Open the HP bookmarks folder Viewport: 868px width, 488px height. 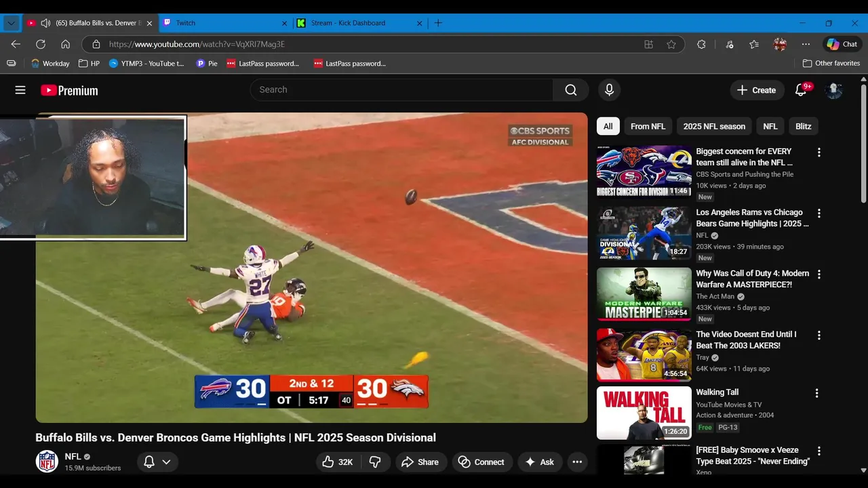coord(90,63)
